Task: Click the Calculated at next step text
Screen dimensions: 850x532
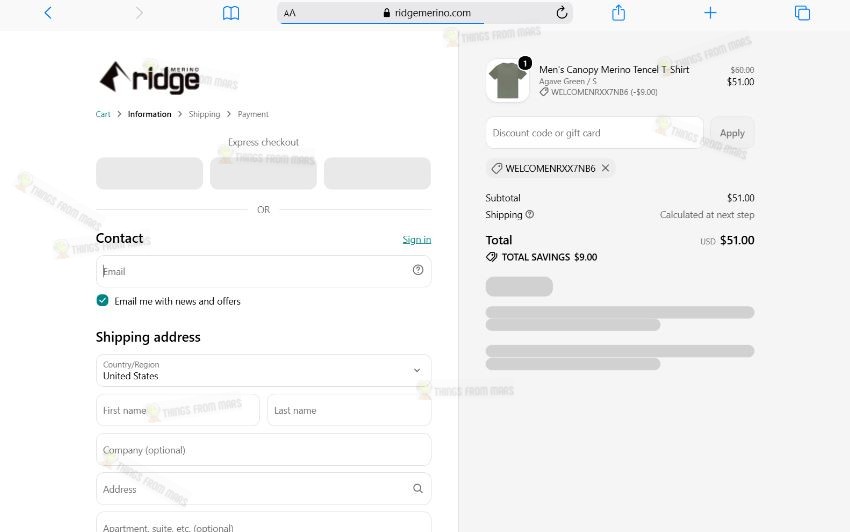Action: tap(707, 215)
